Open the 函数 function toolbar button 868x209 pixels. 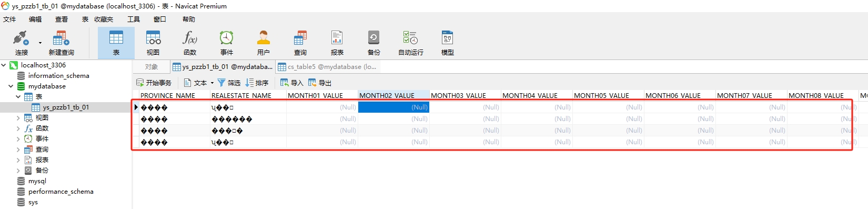(190, 43)
